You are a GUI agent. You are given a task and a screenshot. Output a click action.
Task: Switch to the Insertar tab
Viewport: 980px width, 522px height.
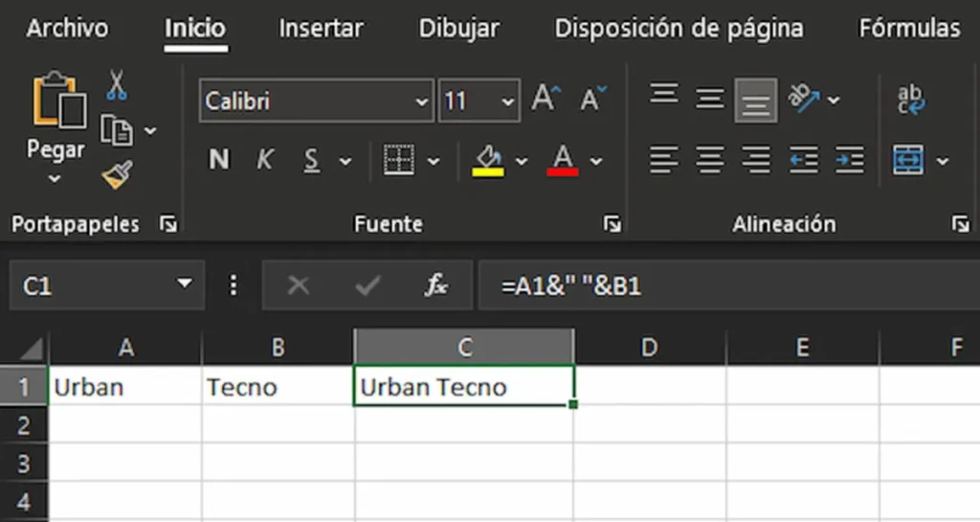(x=322, y=29)
